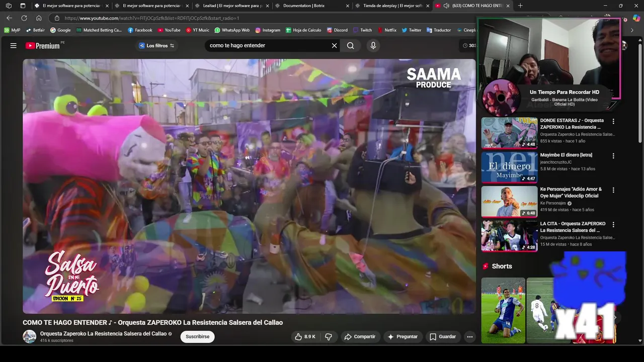644x362 pixels.
Task: Open the Preguntar AI button
Action: click(403, 336)
